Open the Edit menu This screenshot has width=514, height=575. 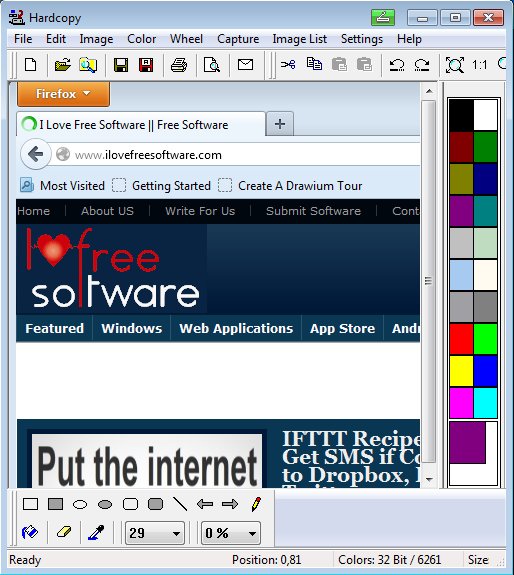(56, 39)
